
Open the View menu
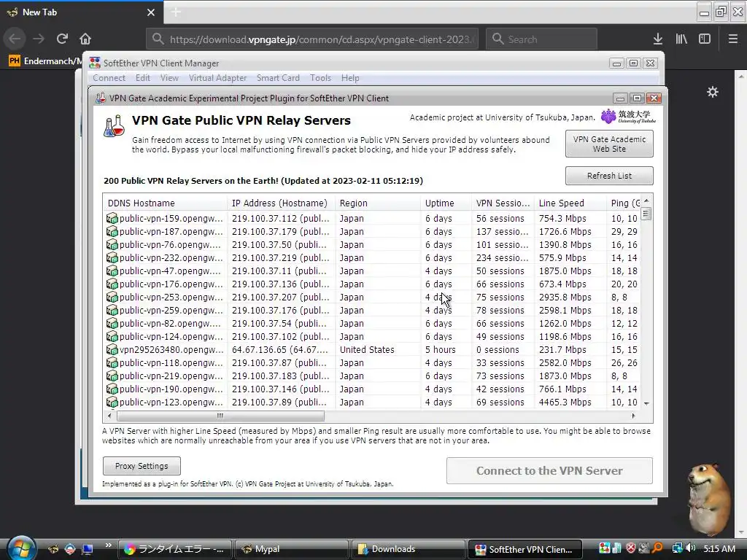pyautogui.click(x=169, y=78)
